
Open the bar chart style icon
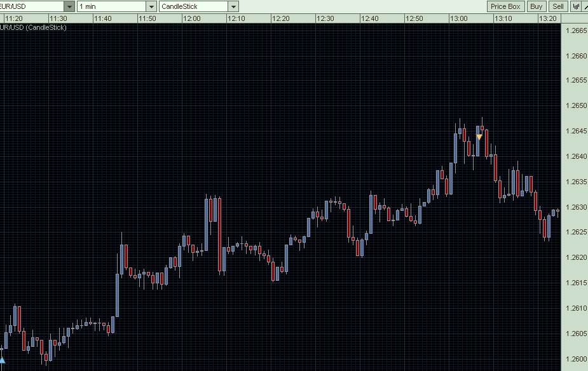575,6
